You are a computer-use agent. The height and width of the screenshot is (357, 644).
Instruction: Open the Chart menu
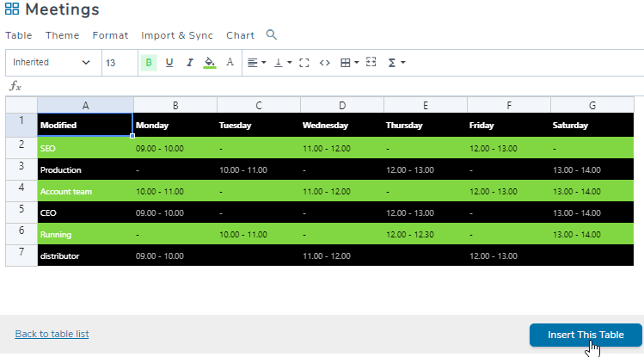pyautogui.click(x=240, y=35)
